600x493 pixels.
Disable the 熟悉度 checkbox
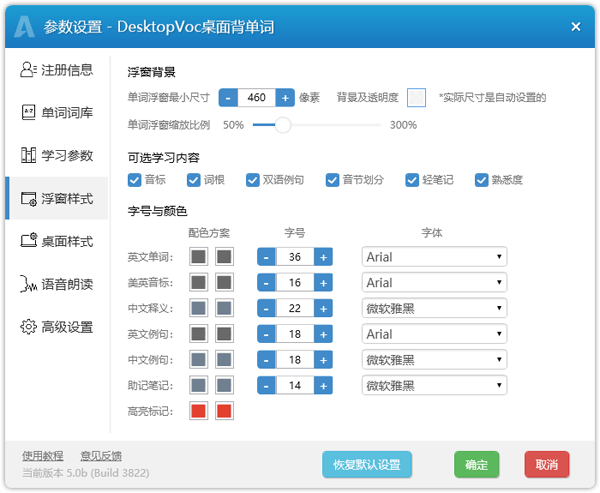481,180
